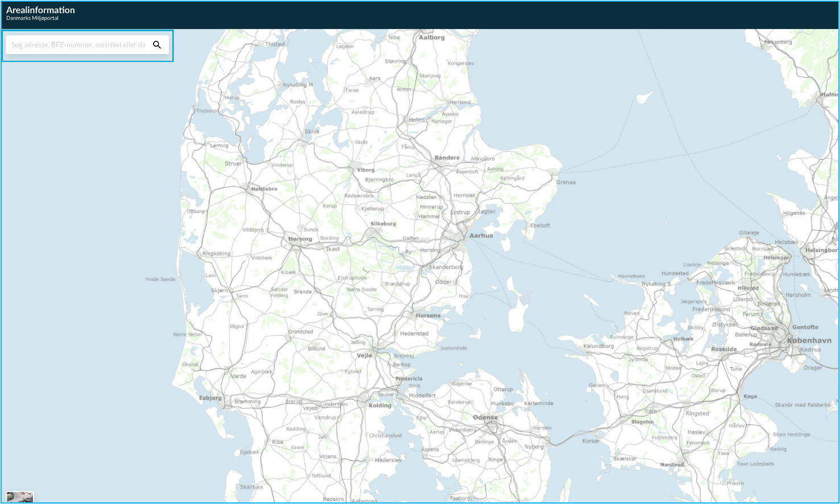Viewport: 840px width, 504px height.
Task: Select Roskilde on the map
Action: pos(723,348)
